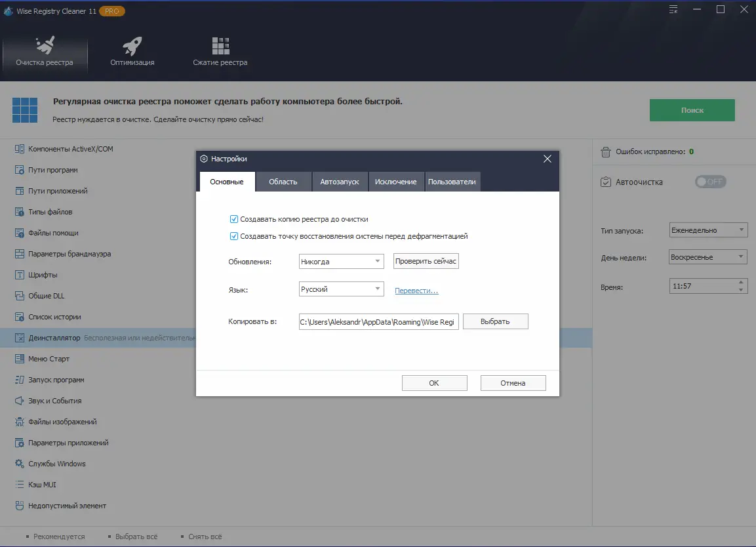The height and width of the screenshot is (547, 756).
Task: Open the Сжатие реестра grid icon
Action: [x=220, y=46]
